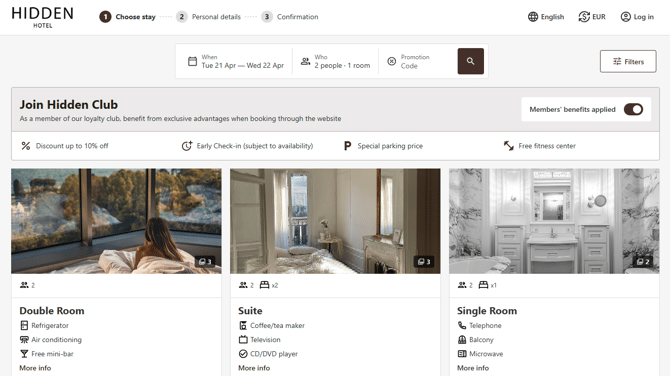This screenshot has width=670, height=376.
Task: Open Single Room photo gallery icon
Action: click(643, 261)
